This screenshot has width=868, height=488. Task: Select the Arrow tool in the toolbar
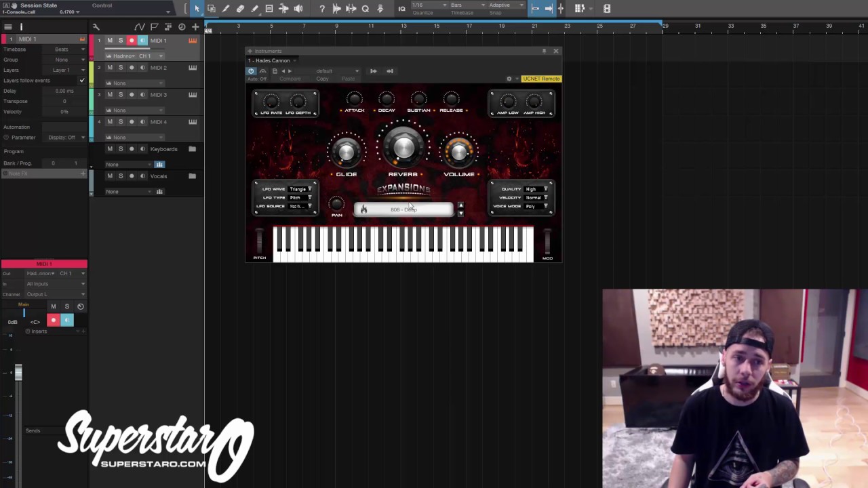pos(197,9)
